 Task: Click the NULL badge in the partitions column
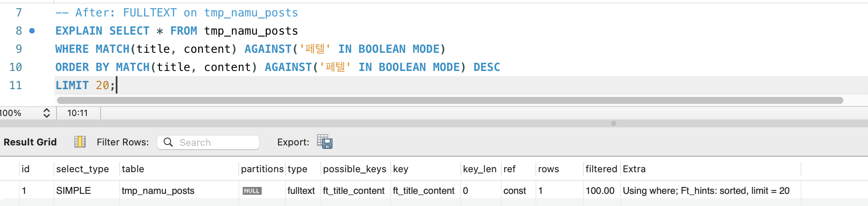click(252, 191)
